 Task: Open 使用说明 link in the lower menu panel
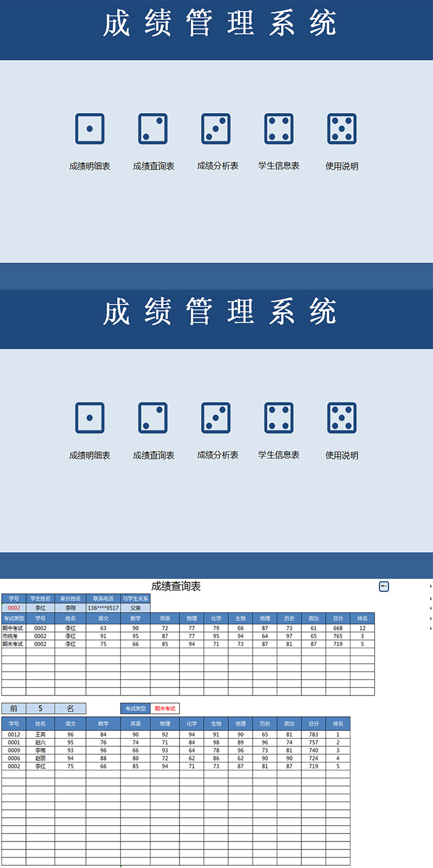point(342,455)
